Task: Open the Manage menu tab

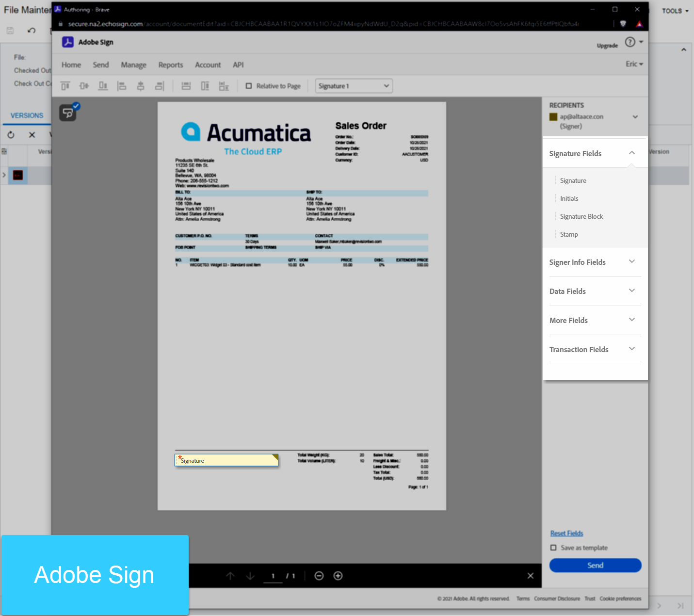Action: (x=133, y=65)
